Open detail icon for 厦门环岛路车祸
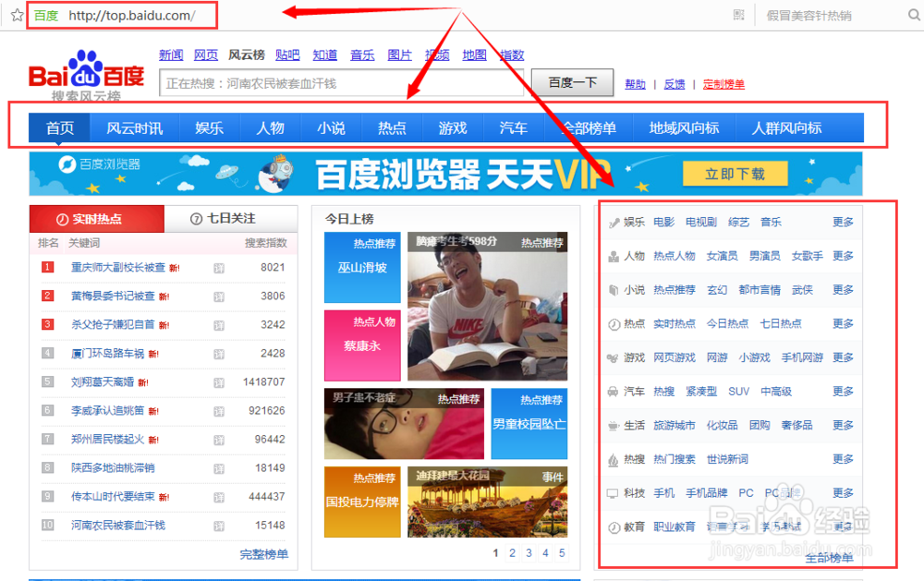Screen dimensions: 924x581 pyautogui.click(x=219, y=354)
